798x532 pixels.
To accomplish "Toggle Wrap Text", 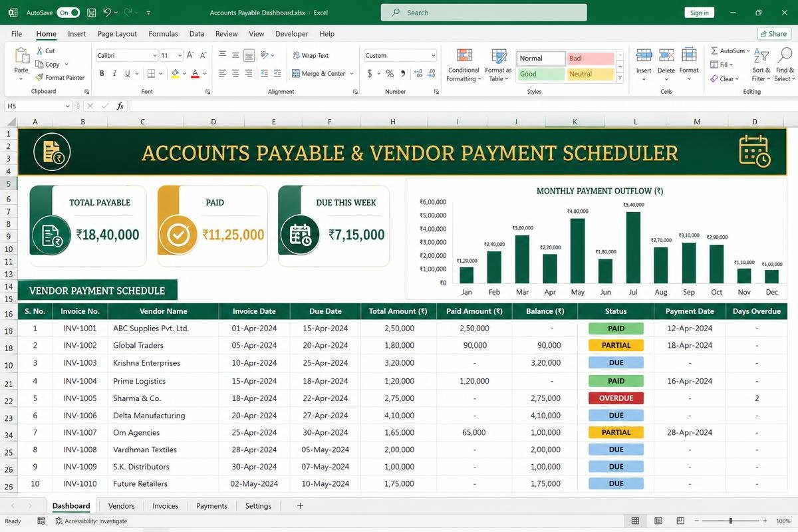I will pyautogui.click(x=311, y=56).
